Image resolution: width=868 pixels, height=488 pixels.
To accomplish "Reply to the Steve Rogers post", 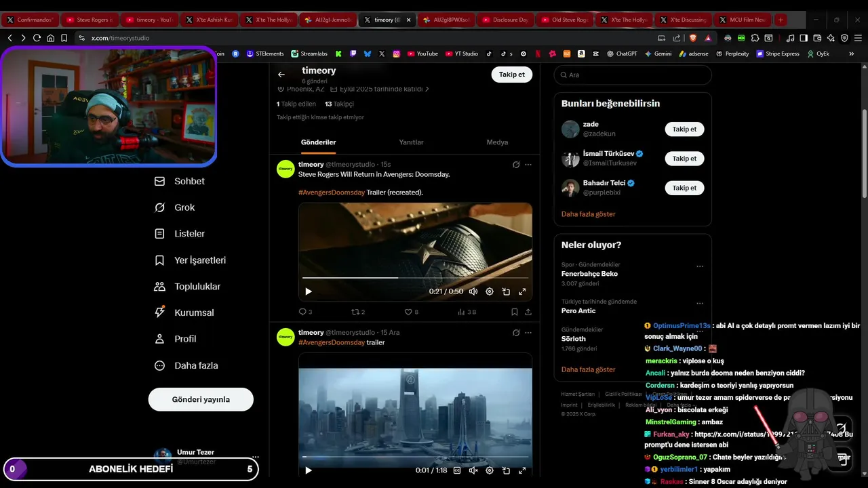I will (305, 312).
